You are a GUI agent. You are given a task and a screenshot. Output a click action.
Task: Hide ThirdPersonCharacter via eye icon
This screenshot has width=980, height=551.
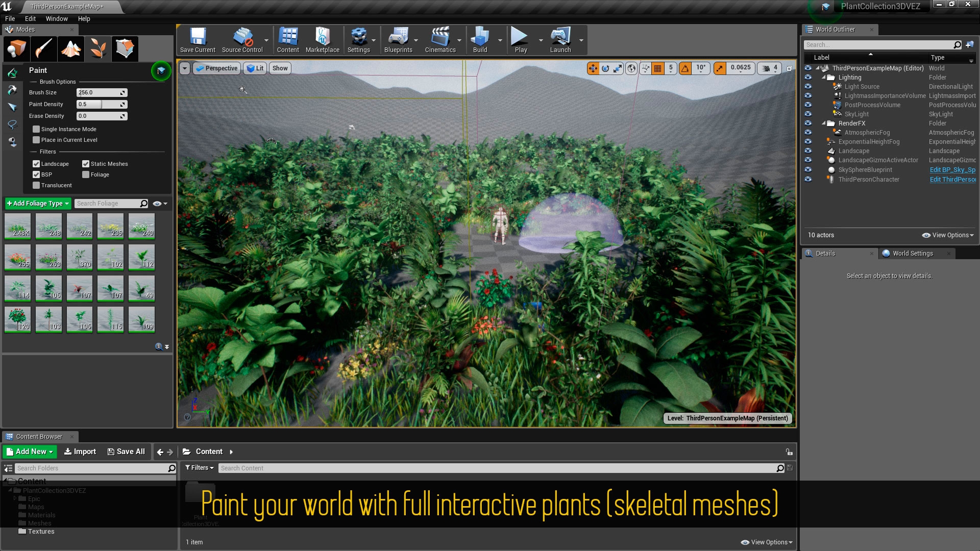point(808,180)
